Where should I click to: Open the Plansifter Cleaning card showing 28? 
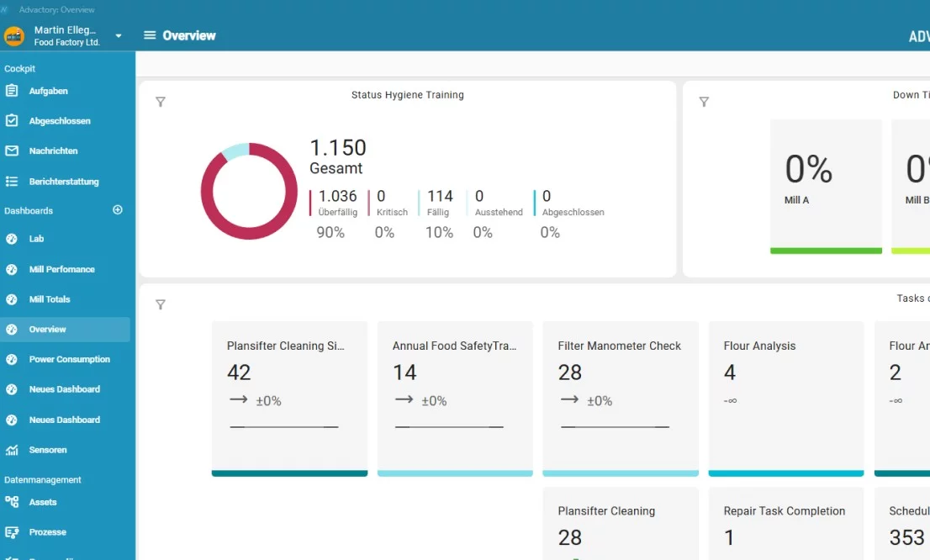point(621,524)
